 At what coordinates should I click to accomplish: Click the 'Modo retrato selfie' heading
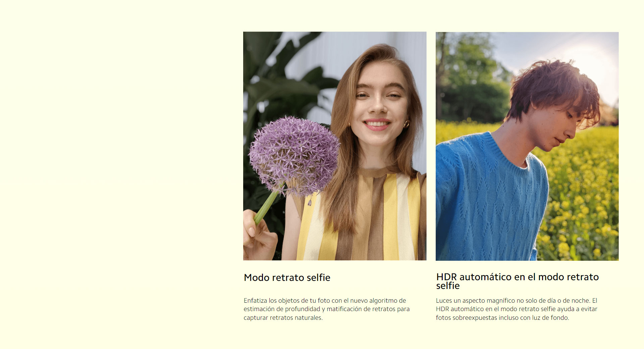287,278
